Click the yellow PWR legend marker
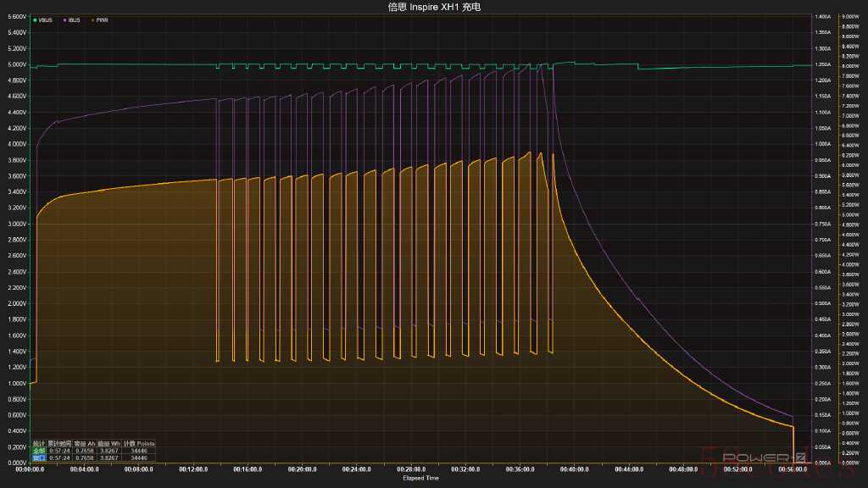The height and width of the screenshot is (488, 868). point(92,19)
